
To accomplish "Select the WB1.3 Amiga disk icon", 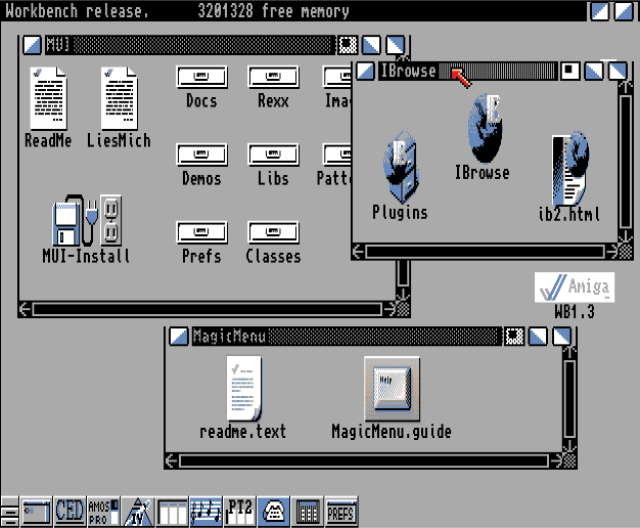I will pos(574,287).
